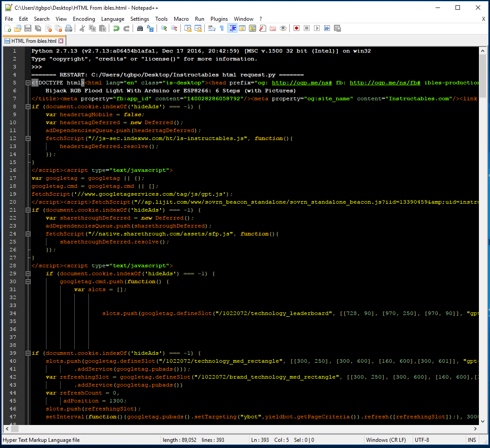Toggle the Show indent guide button
Viewport: 490px width, 448px height.
click(x=232, y=28)
